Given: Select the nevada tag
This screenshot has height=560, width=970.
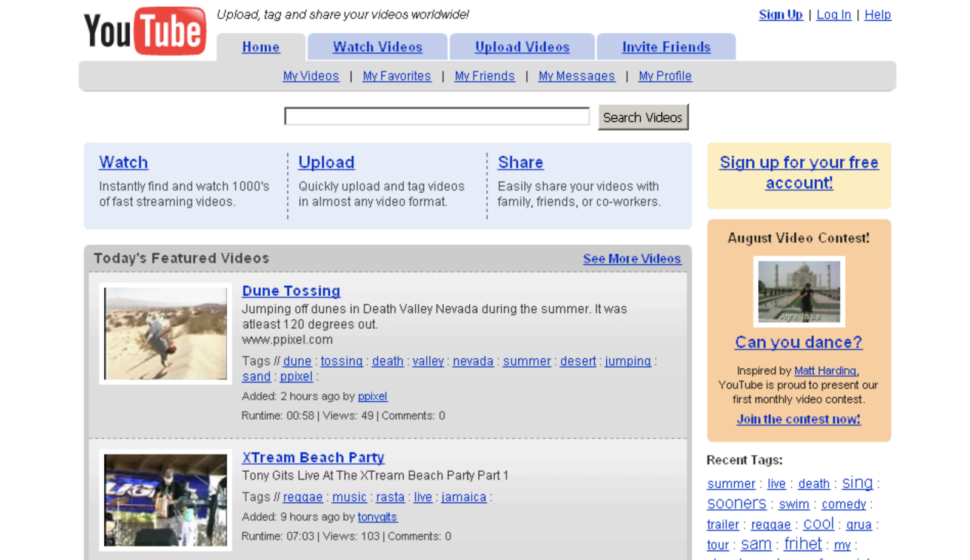Looking at the screenshot, I should [473, 361].
